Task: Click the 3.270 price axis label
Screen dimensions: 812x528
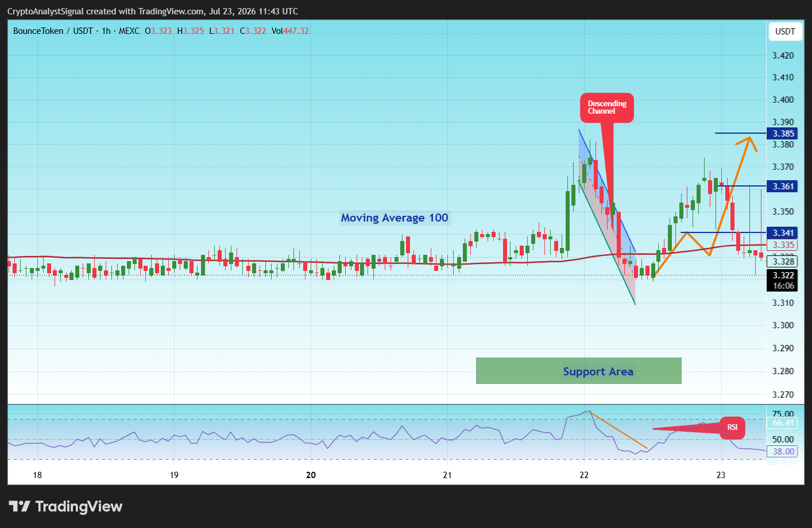Action: click(783, 395)
